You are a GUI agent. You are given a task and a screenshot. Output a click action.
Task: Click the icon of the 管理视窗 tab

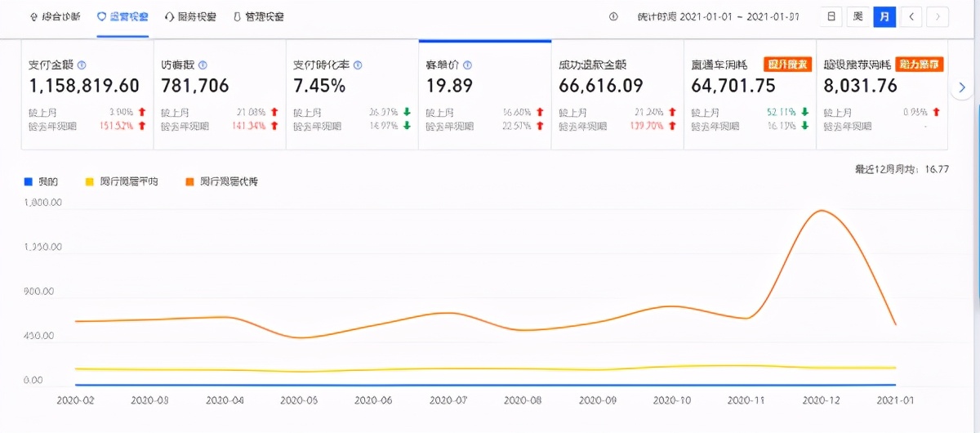(237, 16)
